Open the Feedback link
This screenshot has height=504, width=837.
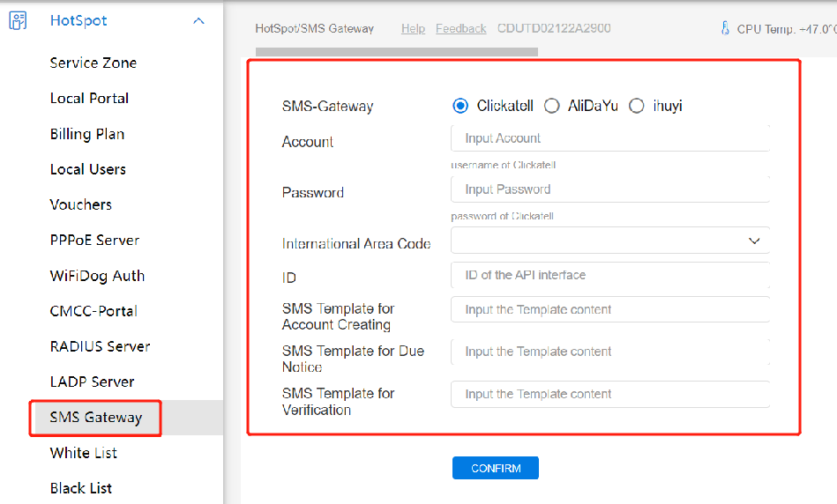(x=460, y=29)
